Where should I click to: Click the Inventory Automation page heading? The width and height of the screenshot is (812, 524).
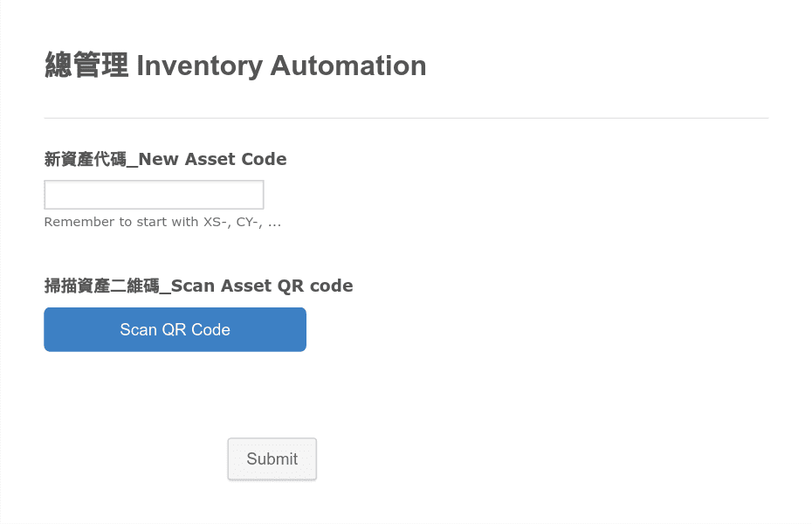click(236, 65)
